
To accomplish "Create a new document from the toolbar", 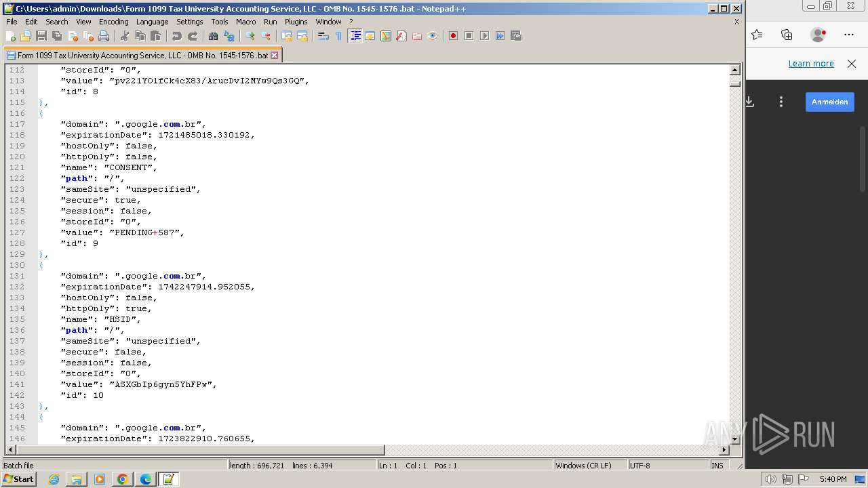I will 10,36.
